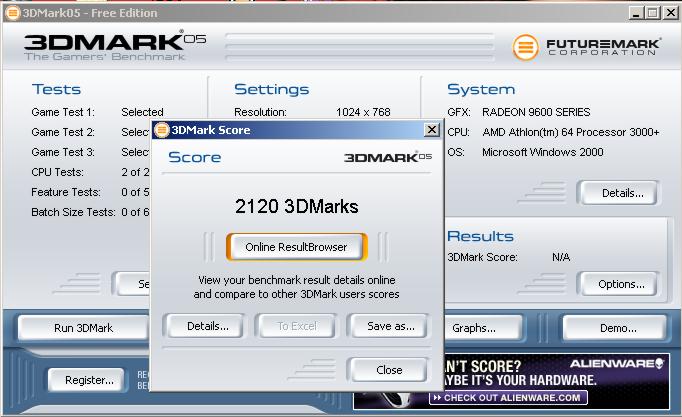The image size is (682, 417).
Task: Click the Score heading in dialog
Action: coord(194,157)
